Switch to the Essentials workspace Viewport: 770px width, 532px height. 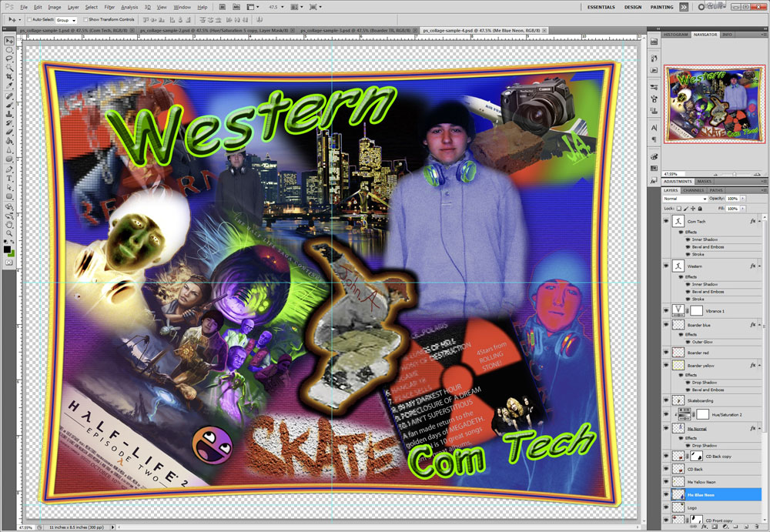pos(601,7)
